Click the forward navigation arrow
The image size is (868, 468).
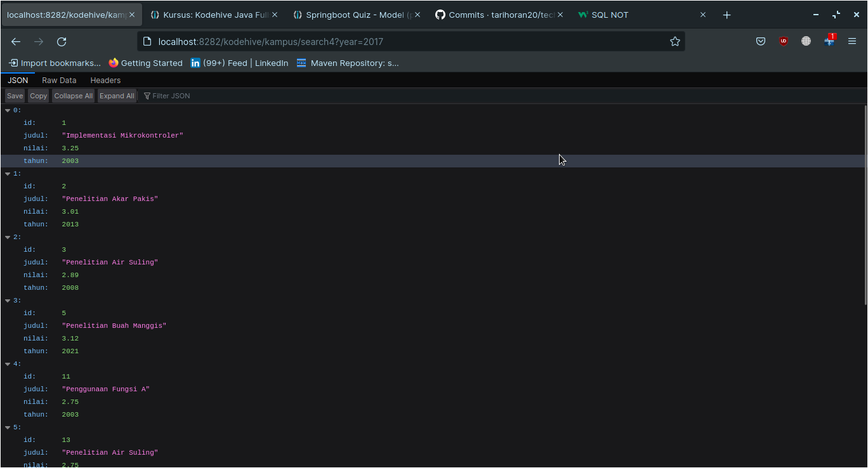coord(38,41)
